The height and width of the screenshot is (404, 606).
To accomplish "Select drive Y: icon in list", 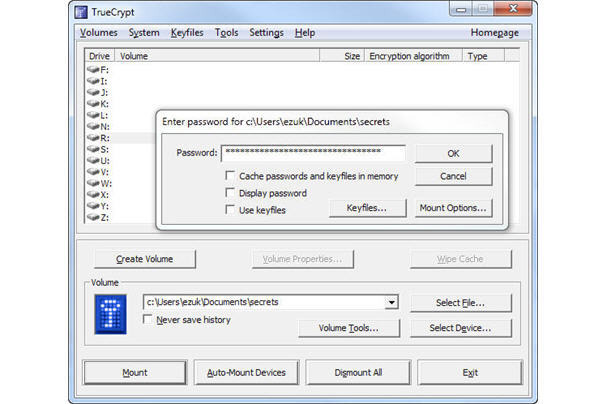I will click(93, 206).
